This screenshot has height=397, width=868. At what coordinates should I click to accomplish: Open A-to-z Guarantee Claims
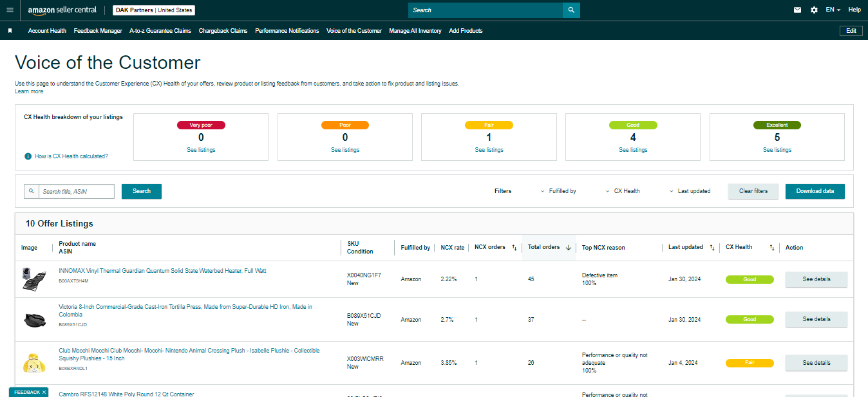click(x=160, y=31)
